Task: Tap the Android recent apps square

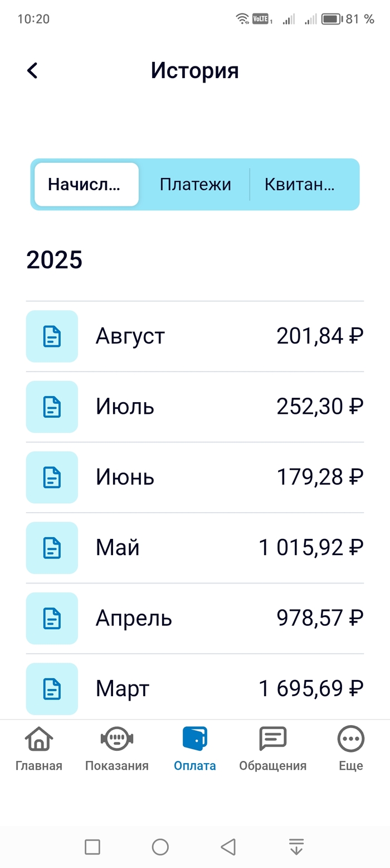Action: point(92,847)
